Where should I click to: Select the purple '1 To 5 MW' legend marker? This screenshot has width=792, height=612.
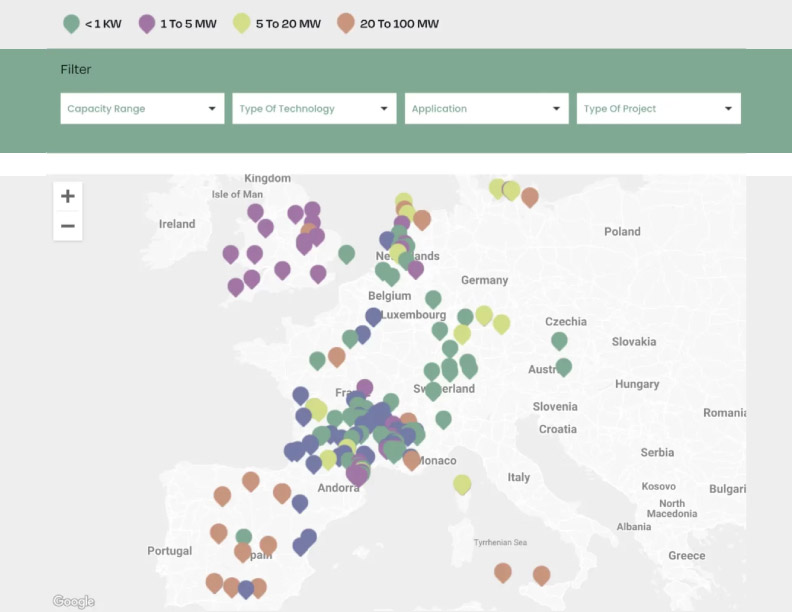(x=147, y=23)
